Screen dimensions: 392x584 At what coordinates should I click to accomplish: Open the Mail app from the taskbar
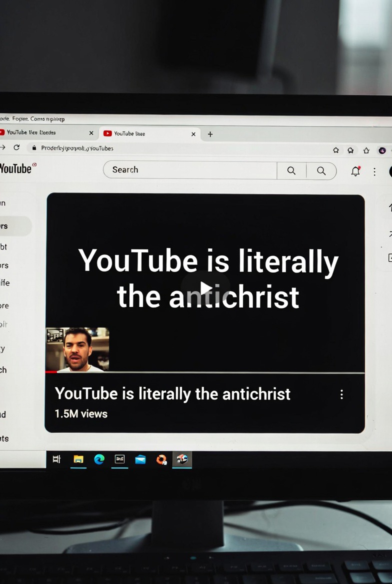[140, 460]
